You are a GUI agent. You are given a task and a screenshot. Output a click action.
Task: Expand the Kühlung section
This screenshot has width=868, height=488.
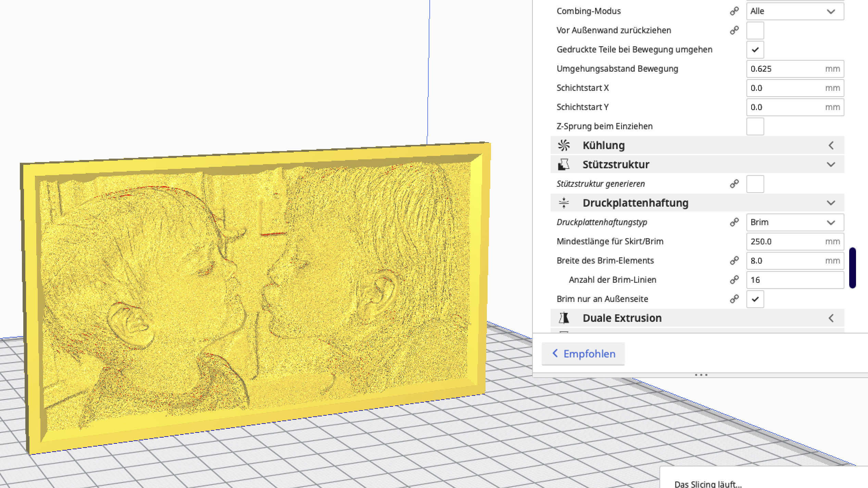click(x=831, y=145)
